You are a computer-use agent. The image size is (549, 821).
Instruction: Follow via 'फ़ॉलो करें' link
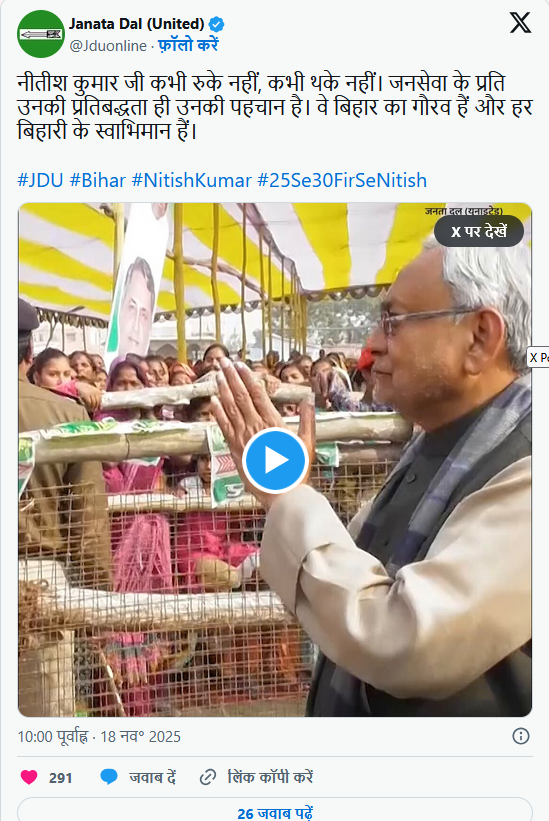point(188,46)
